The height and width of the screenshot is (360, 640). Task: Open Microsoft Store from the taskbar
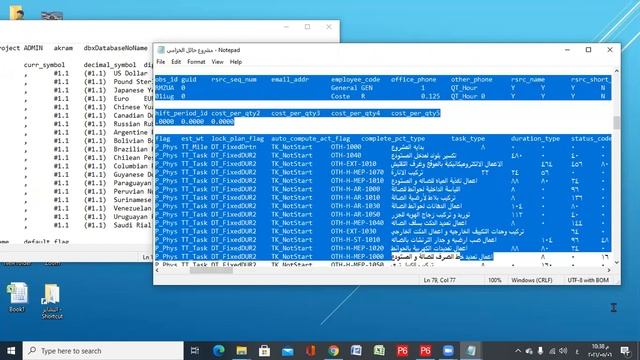264,351
